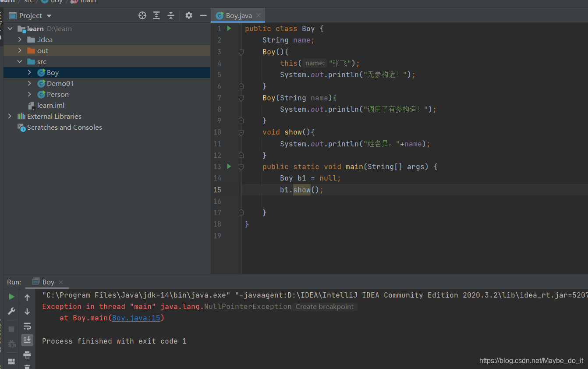
Task: Click line number 13 in gutter
Action: pyautogui.click(x=217, y=167)
